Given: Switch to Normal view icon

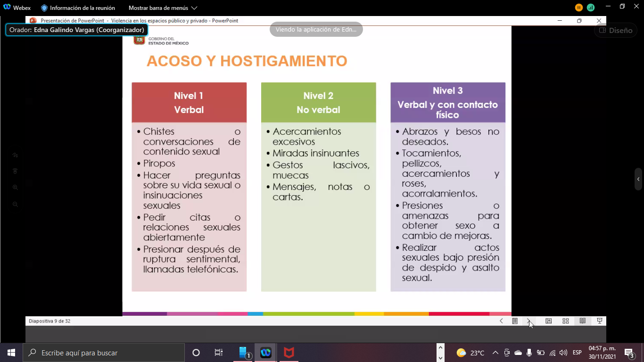Looking at the screenshot, I should point(549,321).
